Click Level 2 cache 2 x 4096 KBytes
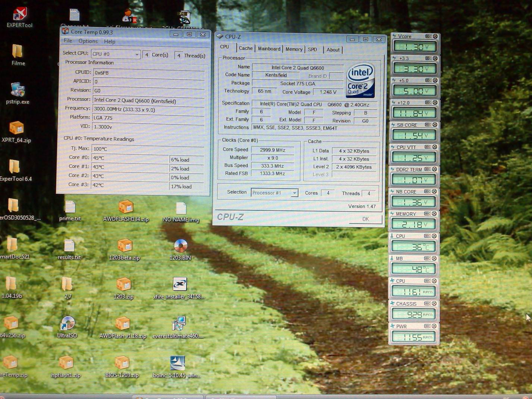 (x=354, y=167)
